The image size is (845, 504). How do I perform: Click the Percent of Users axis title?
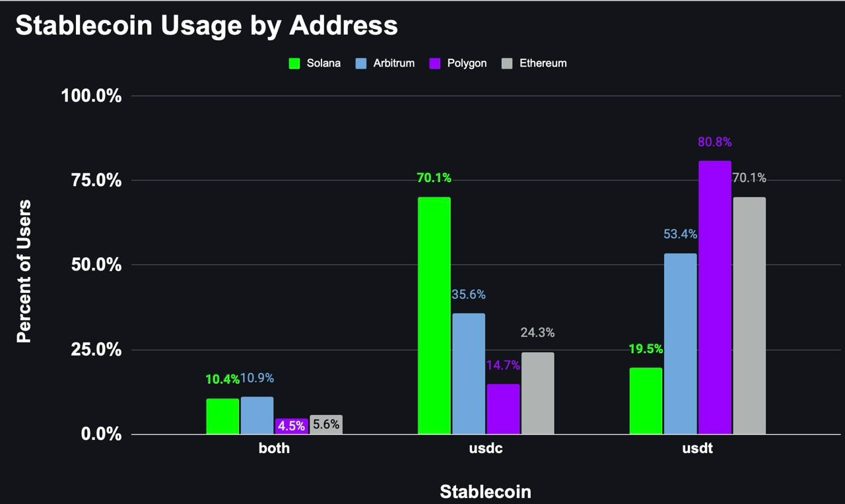tap(24, 271)
